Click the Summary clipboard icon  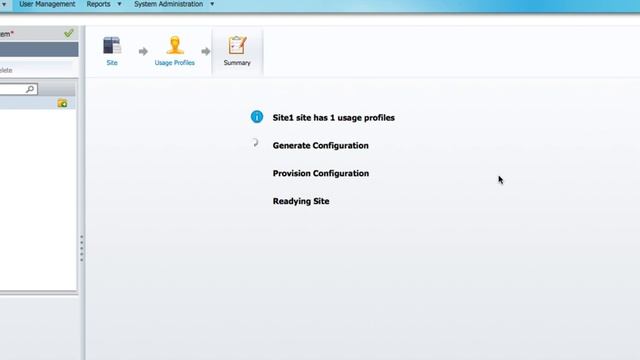tap(237, 45)
